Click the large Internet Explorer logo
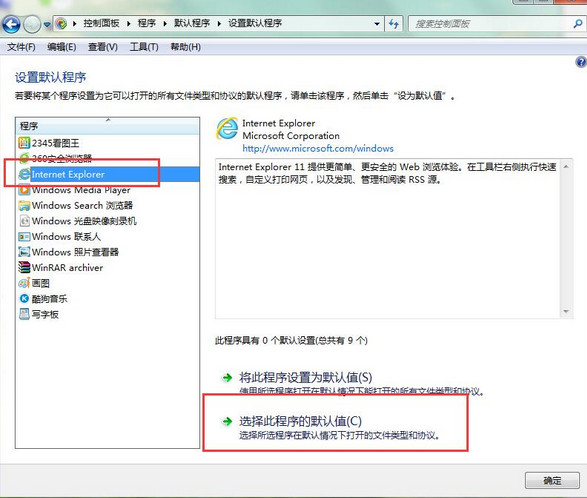 [x=227, y=128]
